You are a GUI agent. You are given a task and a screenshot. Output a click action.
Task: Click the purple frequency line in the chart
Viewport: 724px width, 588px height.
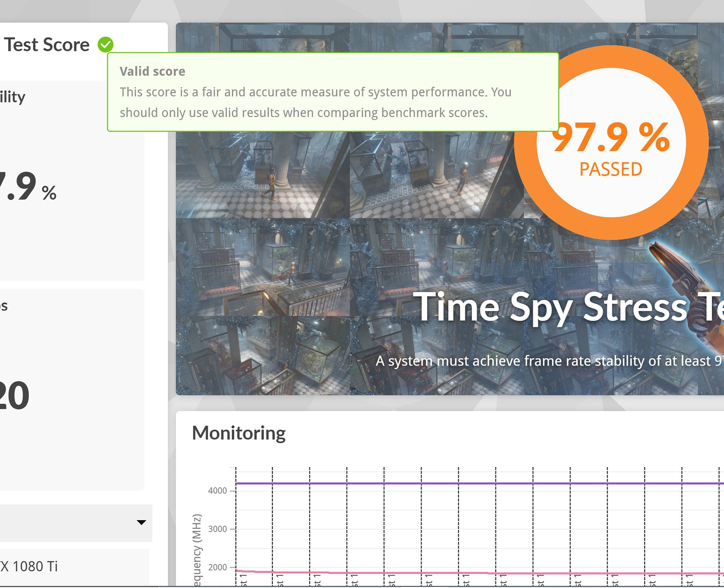point(480,483)
